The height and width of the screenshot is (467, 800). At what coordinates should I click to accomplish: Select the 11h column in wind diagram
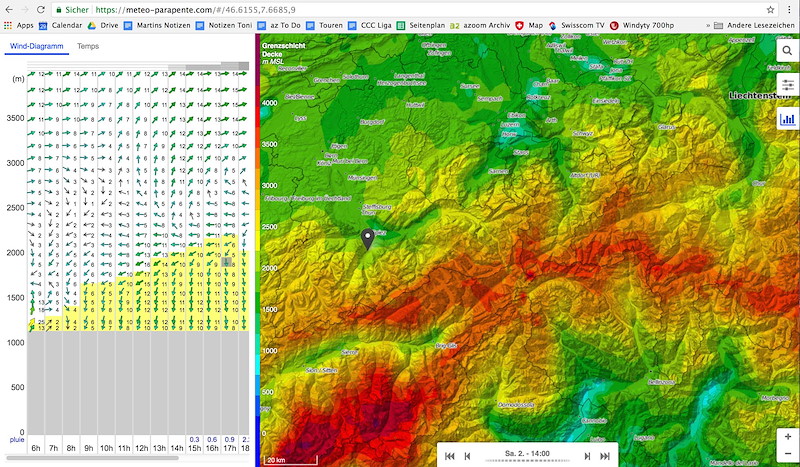pyautogui.click(x=124, y=448)
